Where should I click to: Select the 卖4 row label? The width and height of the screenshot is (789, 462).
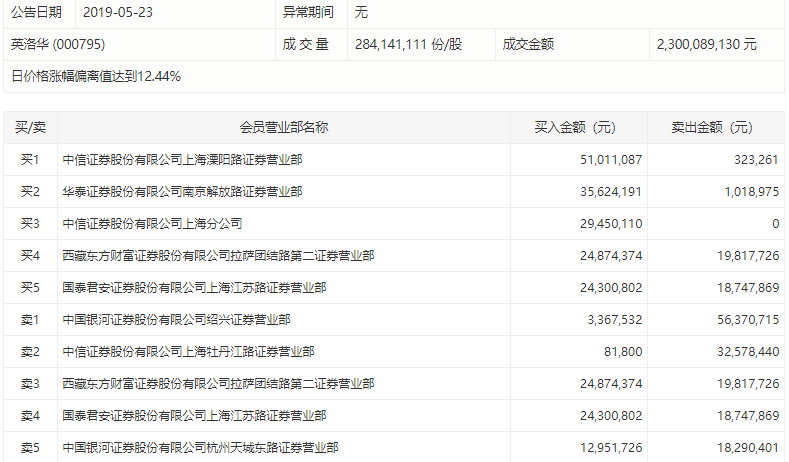click(30, 416)
